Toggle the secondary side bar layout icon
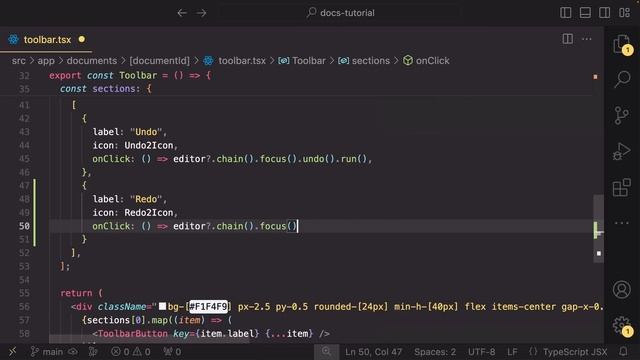This screenshot has height=360, width=640. (x=604, y=13)
